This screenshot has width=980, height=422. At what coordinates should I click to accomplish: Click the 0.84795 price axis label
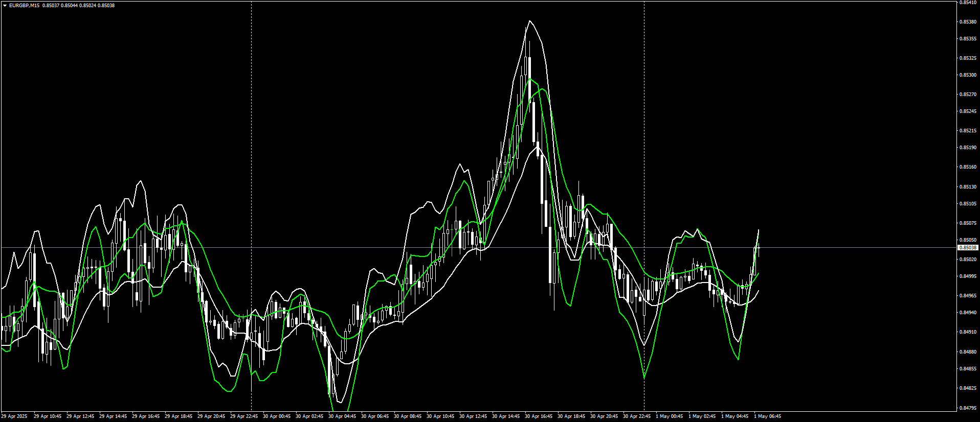pyautogui.click(x=968, y=408)
